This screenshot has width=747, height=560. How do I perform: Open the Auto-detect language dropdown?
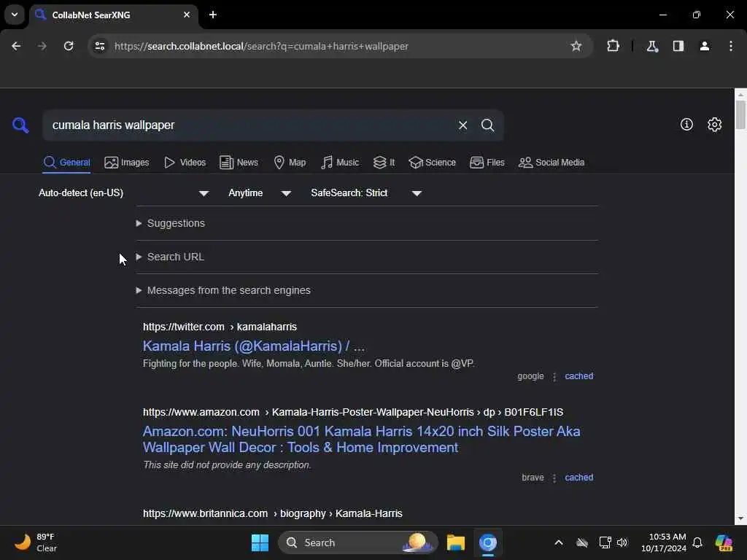(x=124, y=192)
